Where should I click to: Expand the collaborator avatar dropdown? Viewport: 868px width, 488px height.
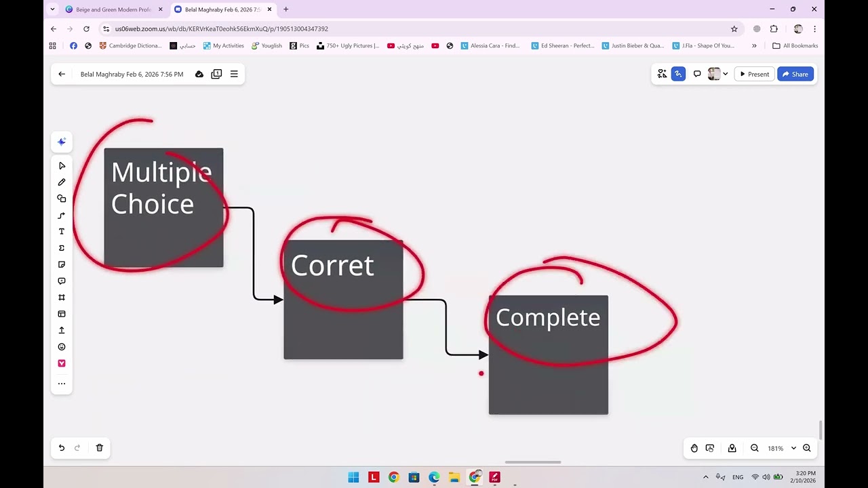coord(726,74)
